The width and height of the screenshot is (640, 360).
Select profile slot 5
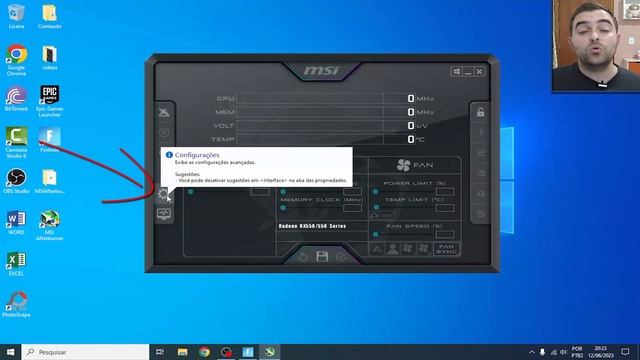(x=480, y=214)
